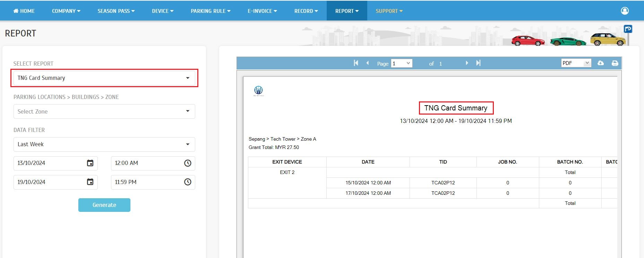Open the Device menu
644x258 pixels.
pyautogui.click(x=163, y=11)
